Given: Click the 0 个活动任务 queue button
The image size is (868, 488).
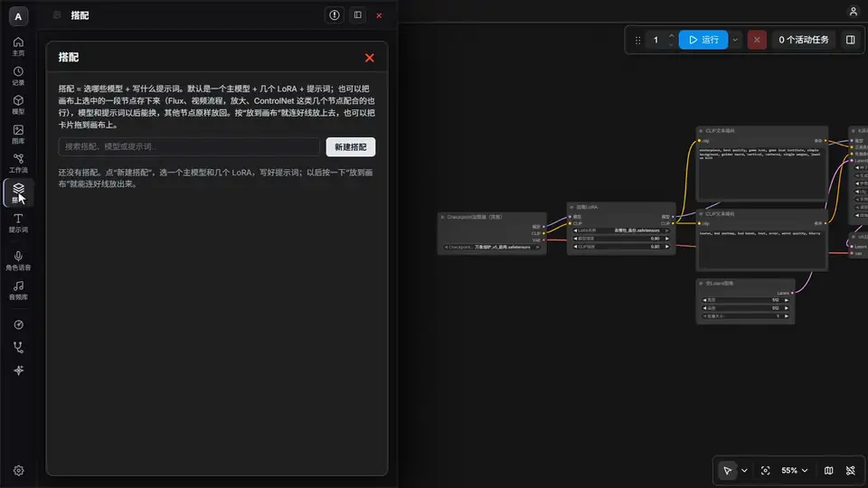Looking at the screenshot, I should tap(803, 40).
